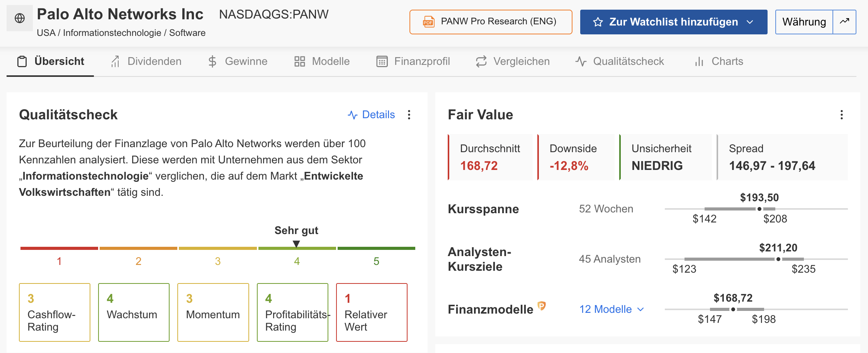Open Fair Value panel three-dot menu

pyautogui.click(x=842, y=115)
